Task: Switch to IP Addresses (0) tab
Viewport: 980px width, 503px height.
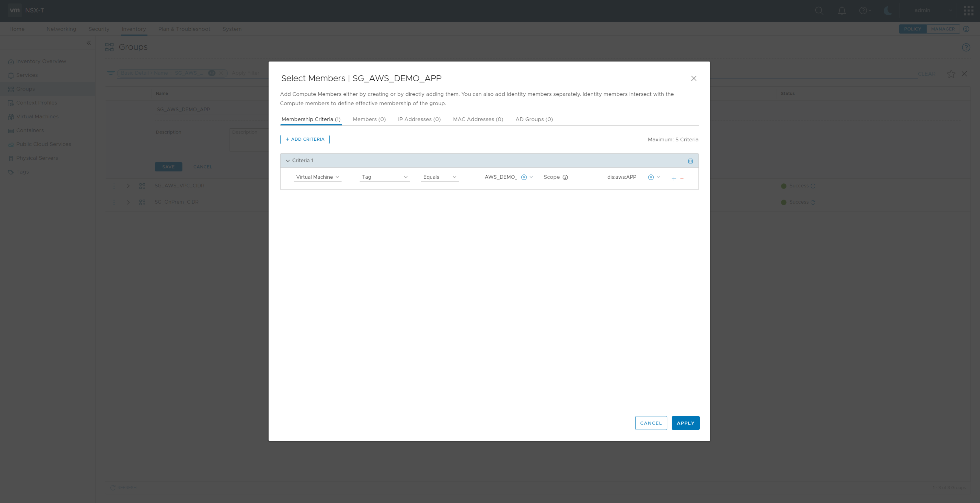Action: 419,119
